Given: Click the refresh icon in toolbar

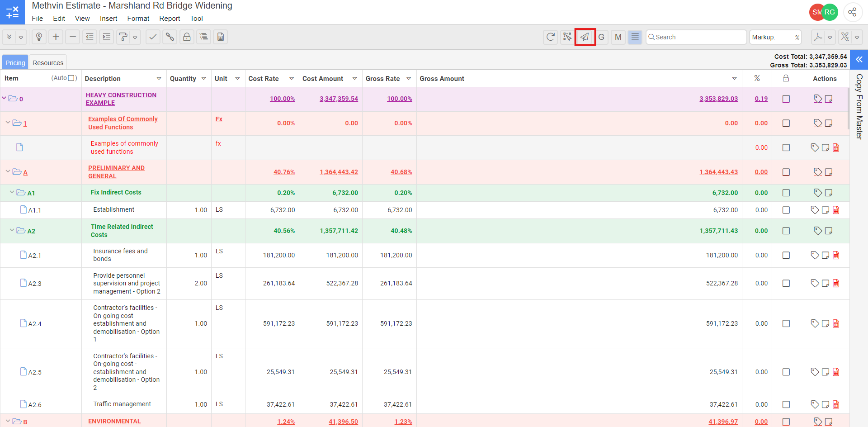Looking at the screenshot, I should (x=550, y=37).
